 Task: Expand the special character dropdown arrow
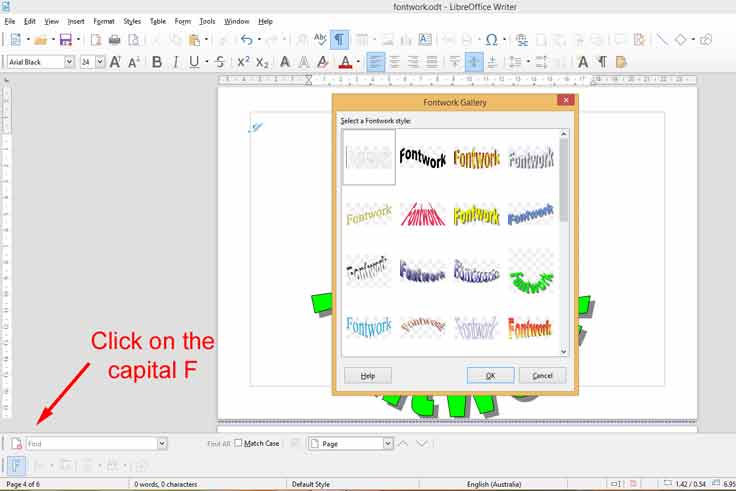(505, 40)
